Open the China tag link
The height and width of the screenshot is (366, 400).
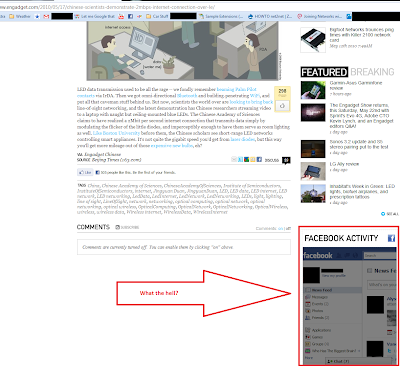(x=93, y=186)
